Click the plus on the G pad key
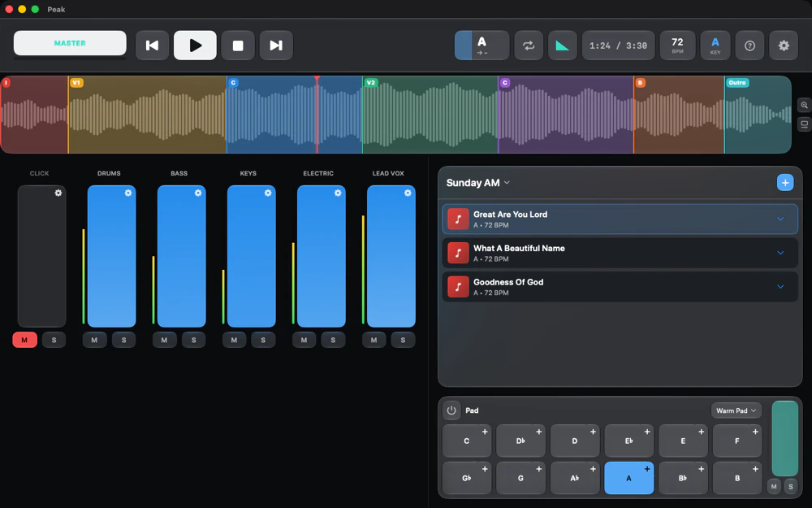The width and height of the screenshot is (812, 508). (539, 469)
